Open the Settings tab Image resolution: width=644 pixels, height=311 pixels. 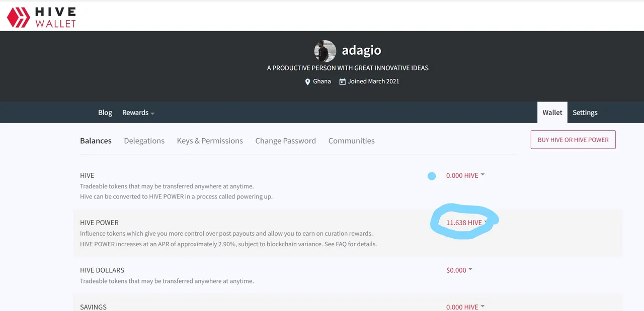(585, 113)
